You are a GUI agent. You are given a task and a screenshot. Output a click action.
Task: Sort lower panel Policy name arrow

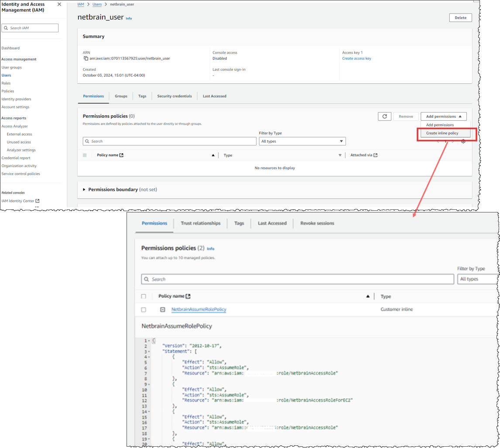(x=368, y=296)
